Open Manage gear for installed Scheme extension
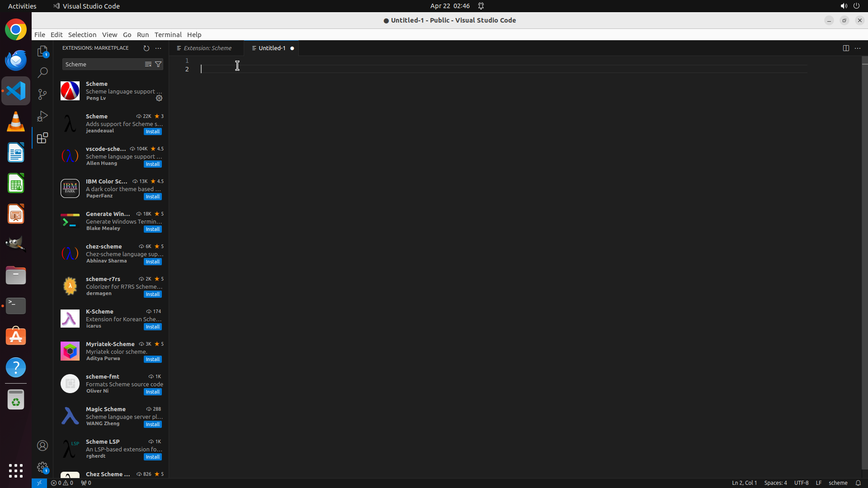868x488 pixels. 159,98
